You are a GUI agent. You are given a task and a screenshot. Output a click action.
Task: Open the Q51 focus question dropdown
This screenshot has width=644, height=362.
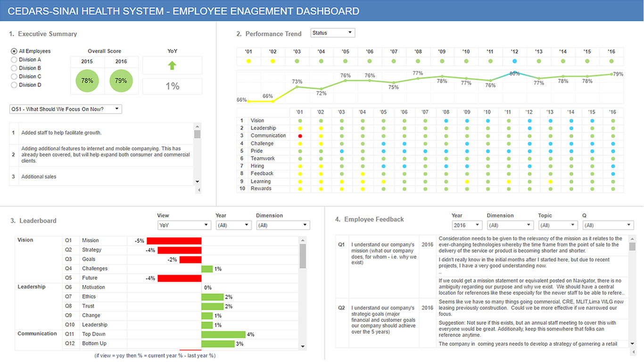point(66,109)
